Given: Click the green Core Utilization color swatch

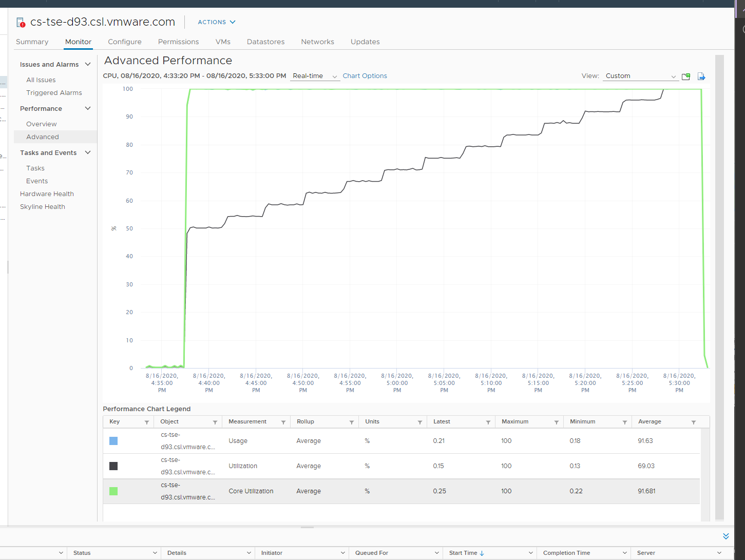Looking at the screenshot, I should click(113, 491).
